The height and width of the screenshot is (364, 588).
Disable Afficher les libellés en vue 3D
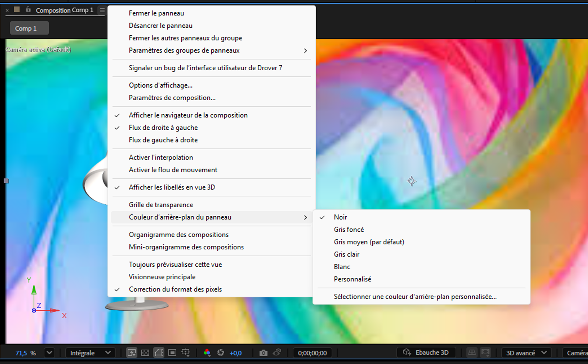[171, 187]
